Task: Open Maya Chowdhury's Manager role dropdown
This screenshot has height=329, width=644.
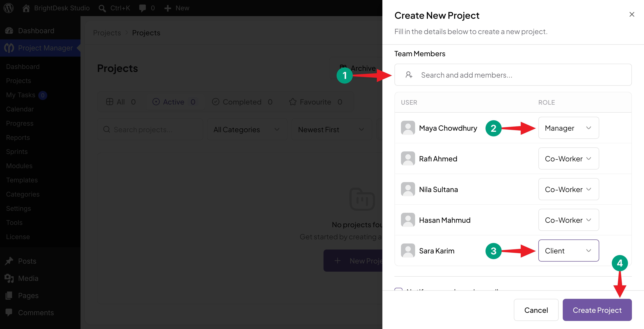Action: point(569,128)
